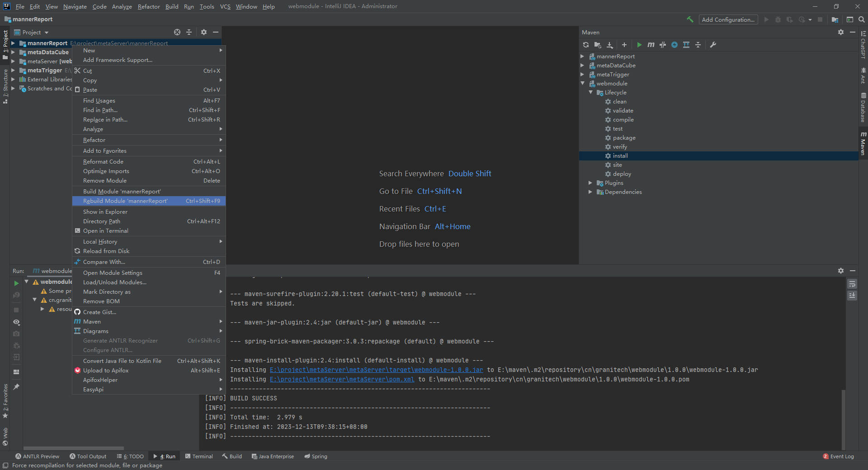Toggle soft-wrap in the Run console

[x=852, y=284]
